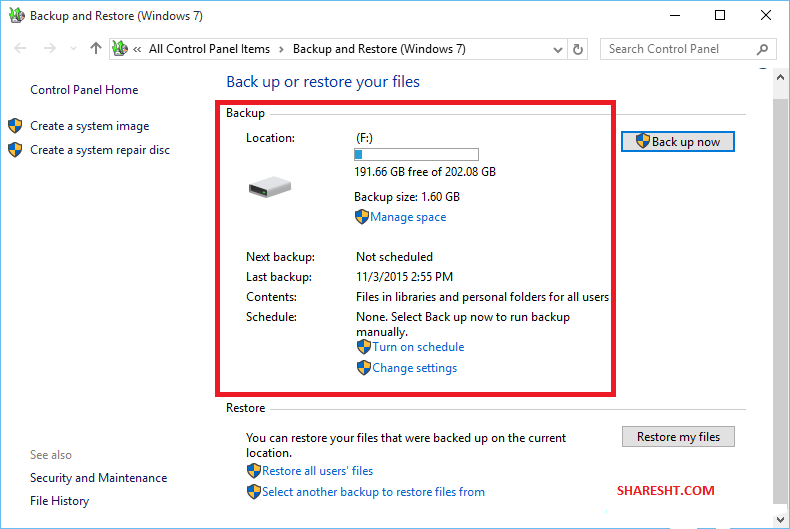The height and width of the screenshot is (529, 790).
Task: Click the scrollbar up arrow
Action: click(x=780, y=77)
